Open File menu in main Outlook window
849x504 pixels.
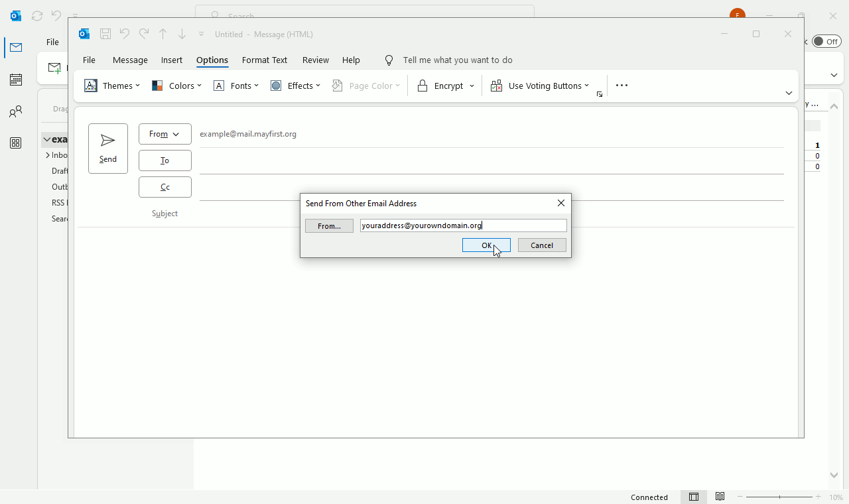point(52,42)
